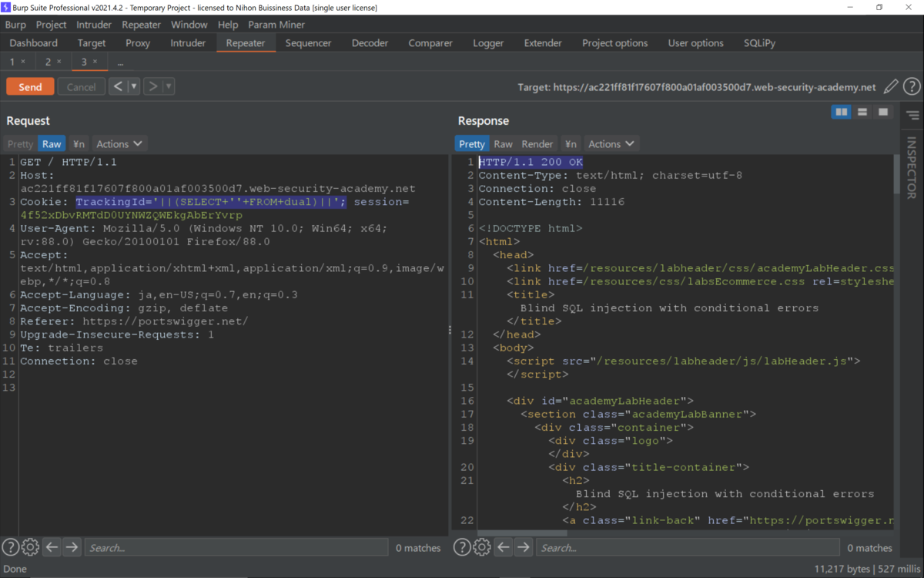The image size is (924, 578).
Task: Edit target with the pencil icon
Action: pyautogui.click(x=891, y=87)
